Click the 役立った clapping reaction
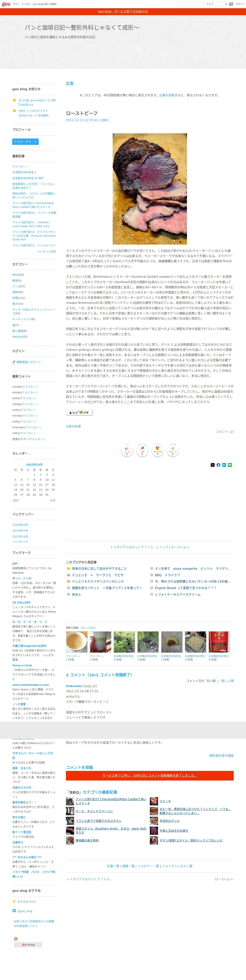The height and width of the screenshot is (980, 246). coord(173,451)
